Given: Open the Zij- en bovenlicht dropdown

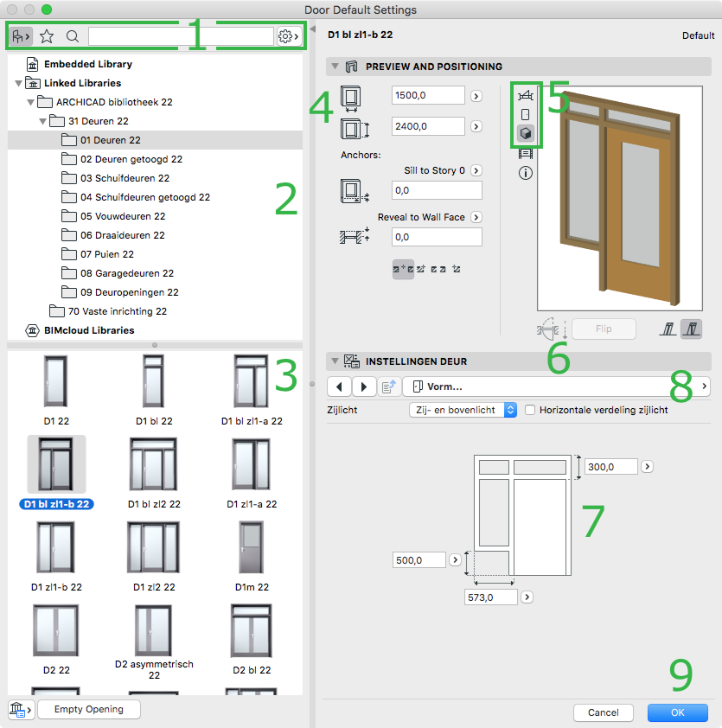Looking at the screenshot, I should point(463,410).
